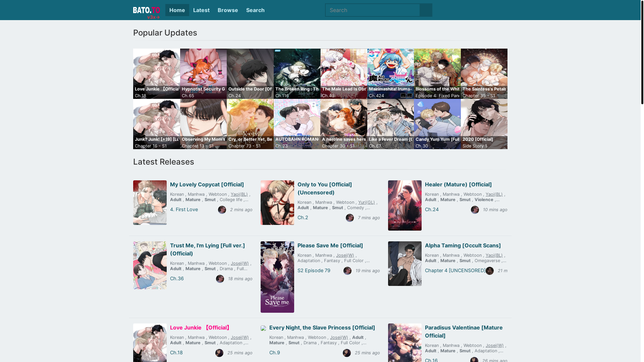Click Josei(W) tag under Trust Me, I'm Lying

pyautogui.click(x=240, y=263)
